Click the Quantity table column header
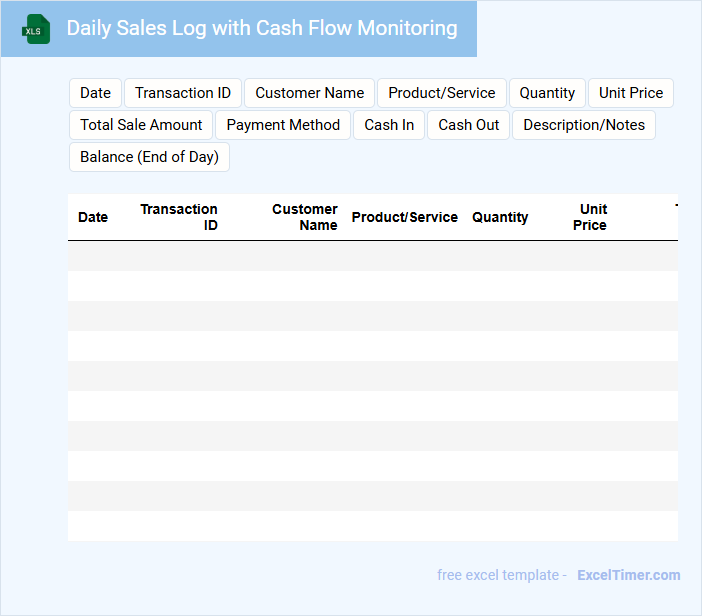The height and width of the screenshot is (616, 702). click(500, 217)
